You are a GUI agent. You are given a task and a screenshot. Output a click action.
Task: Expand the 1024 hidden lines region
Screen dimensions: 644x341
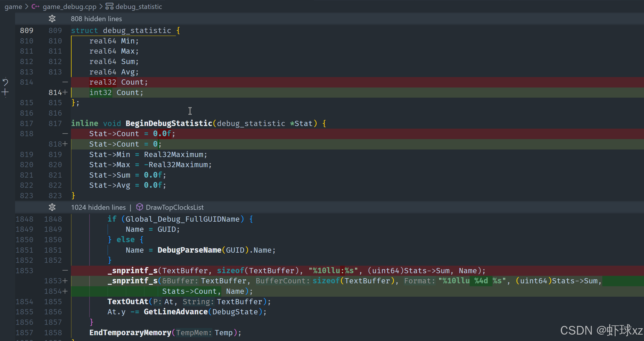pyautogui.click(x=98, y=207)
